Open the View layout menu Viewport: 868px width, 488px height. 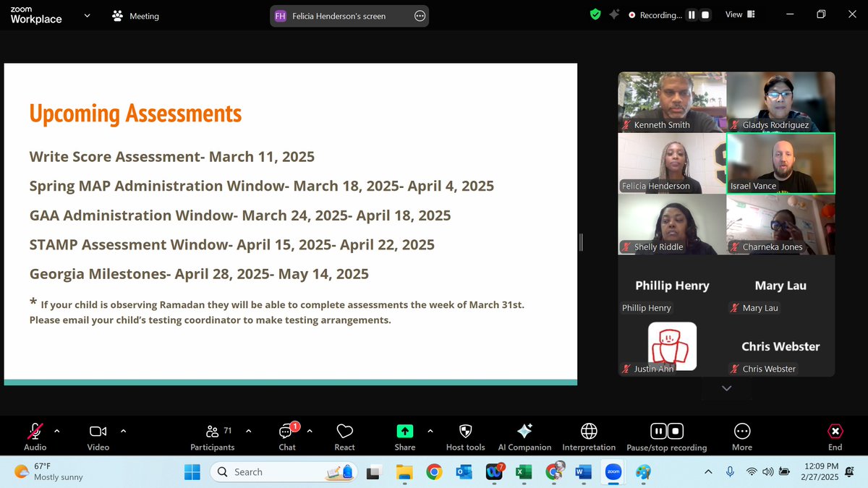pos(740,14)
